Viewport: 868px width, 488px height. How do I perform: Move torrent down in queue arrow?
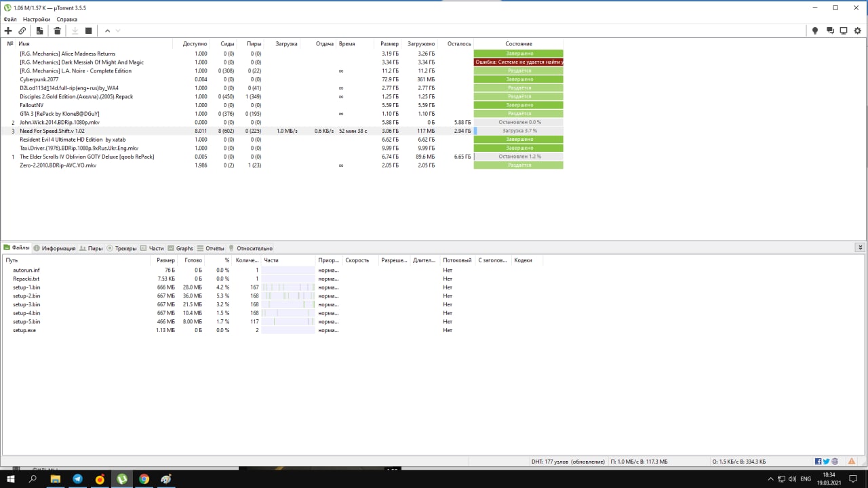pos(118,30)
